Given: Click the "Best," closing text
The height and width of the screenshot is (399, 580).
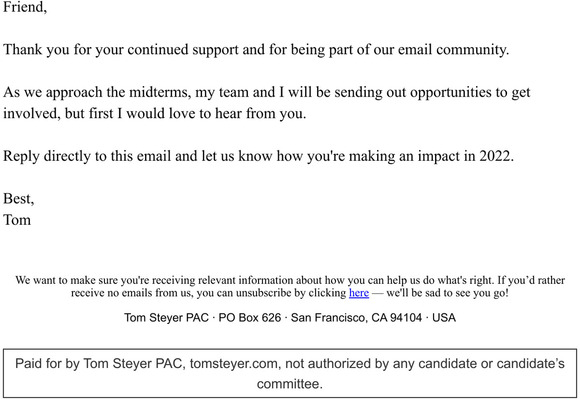Looking at the screenshot, I should (18, 199).
